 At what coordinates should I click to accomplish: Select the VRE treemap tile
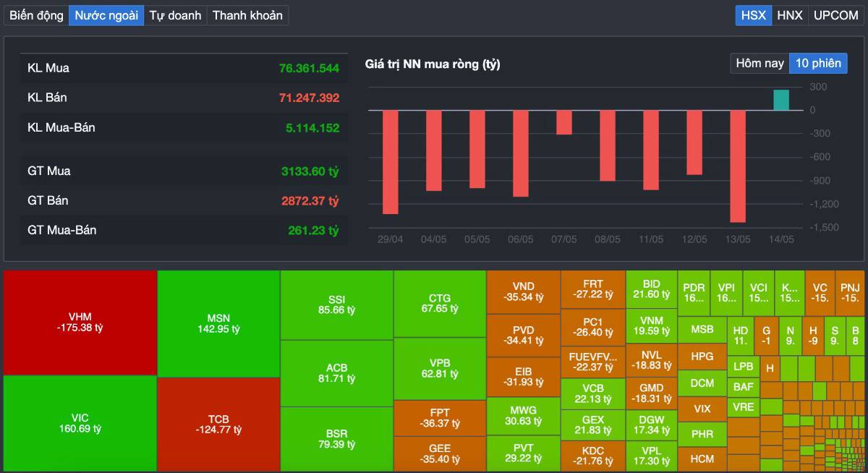click(x=743, y=406)
